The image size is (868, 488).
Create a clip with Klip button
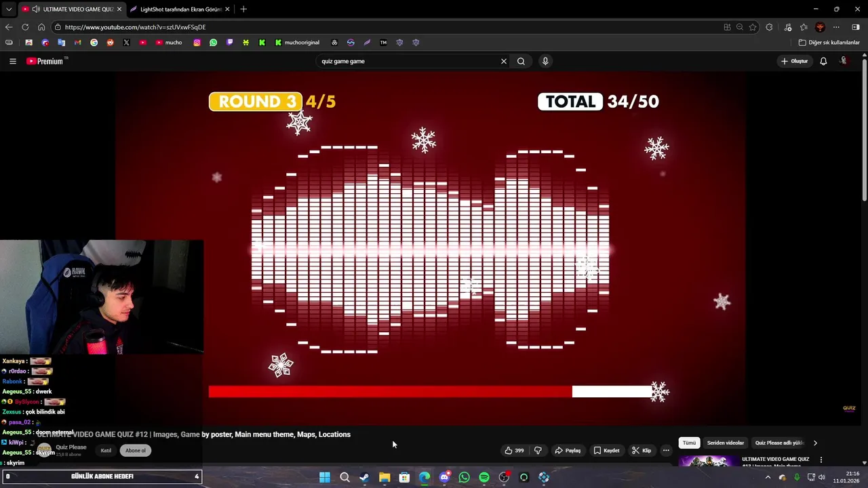click(x=642, y=450)
